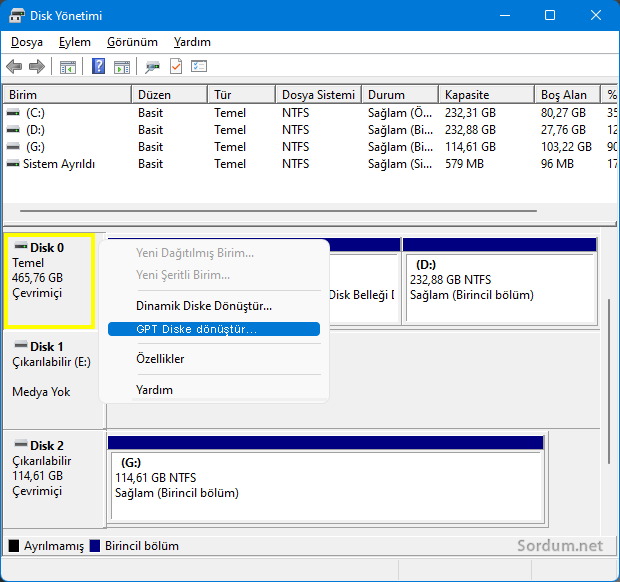
Task: Sort by the Birim column header
Action: pyautogui.click(x=67, y=95)
